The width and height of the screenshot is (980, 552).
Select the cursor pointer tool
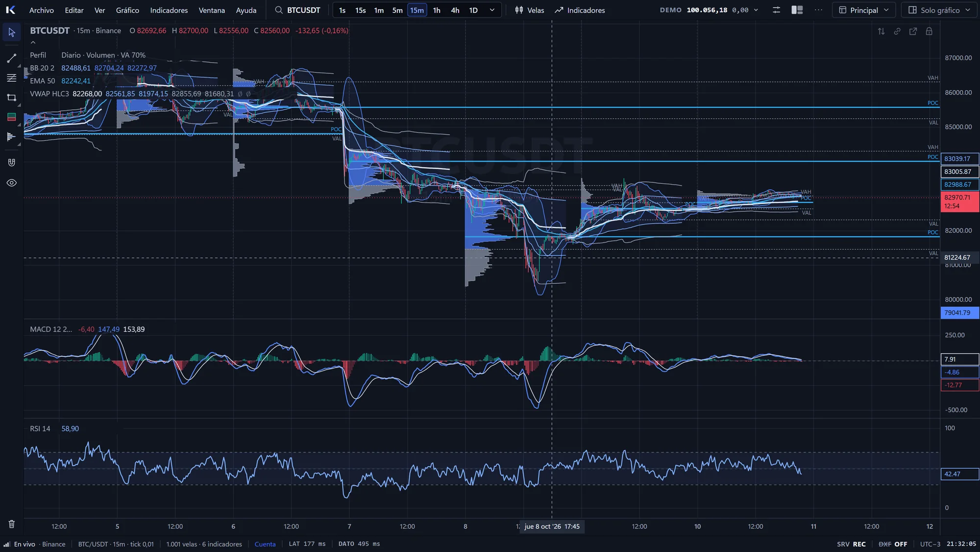click(12, 32)
